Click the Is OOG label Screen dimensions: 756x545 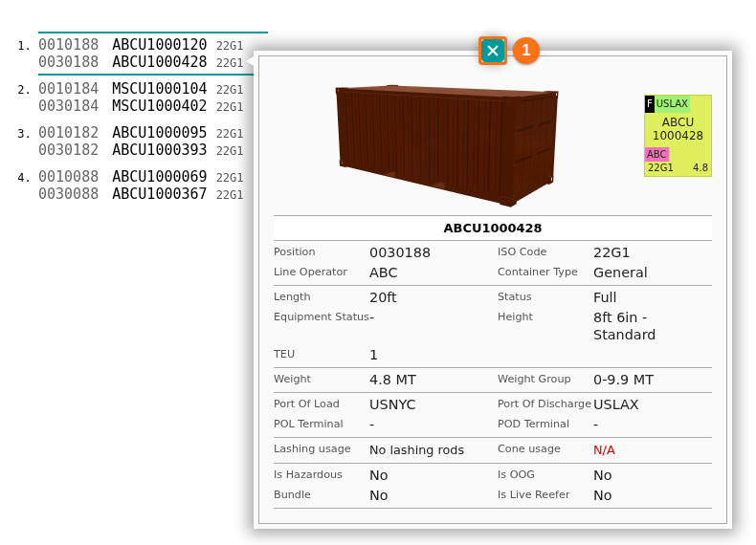(516, 474)
